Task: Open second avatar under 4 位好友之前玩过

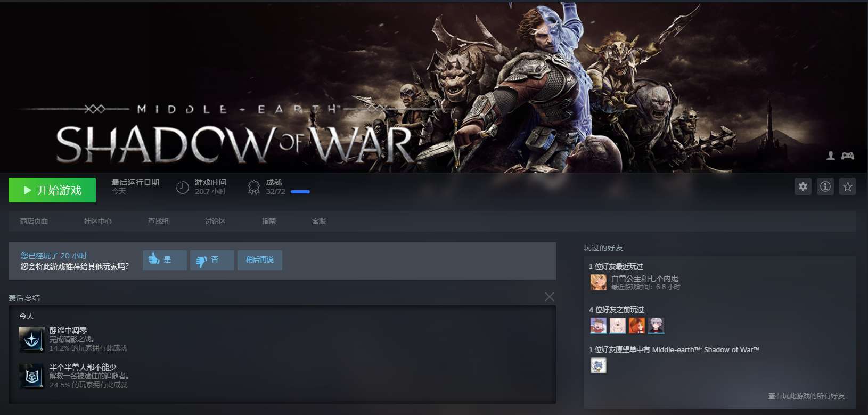Action: pyautogui.click(x=618, y=326)
